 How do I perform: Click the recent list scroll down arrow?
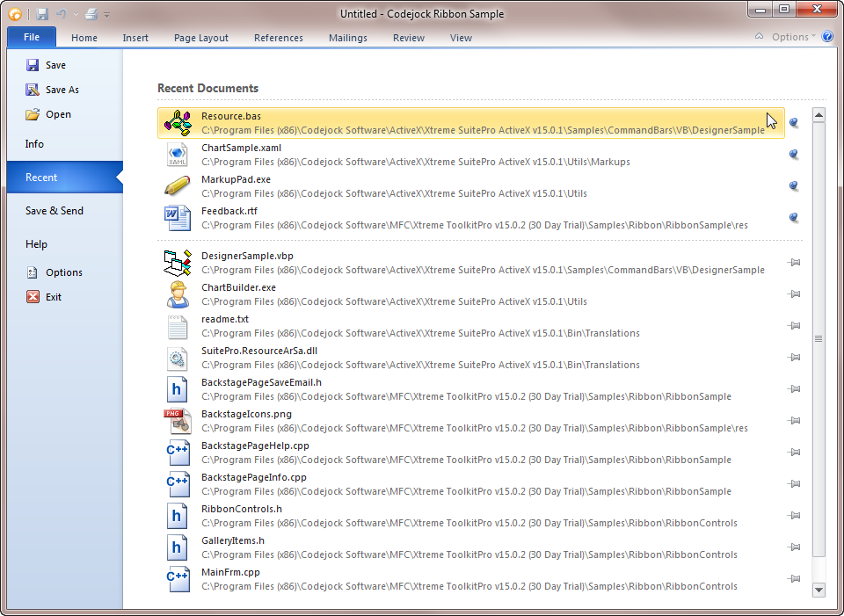point(819,590)
